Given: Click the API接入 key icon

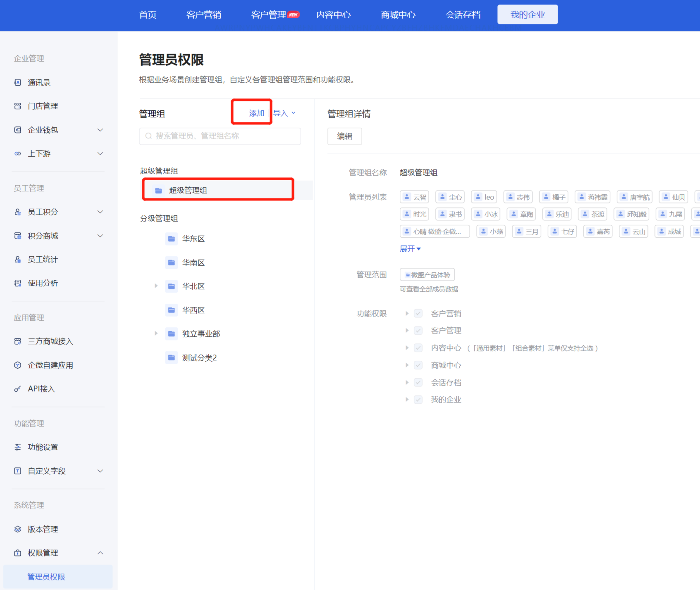Looking at the screenshot, I should pos(18,389).
